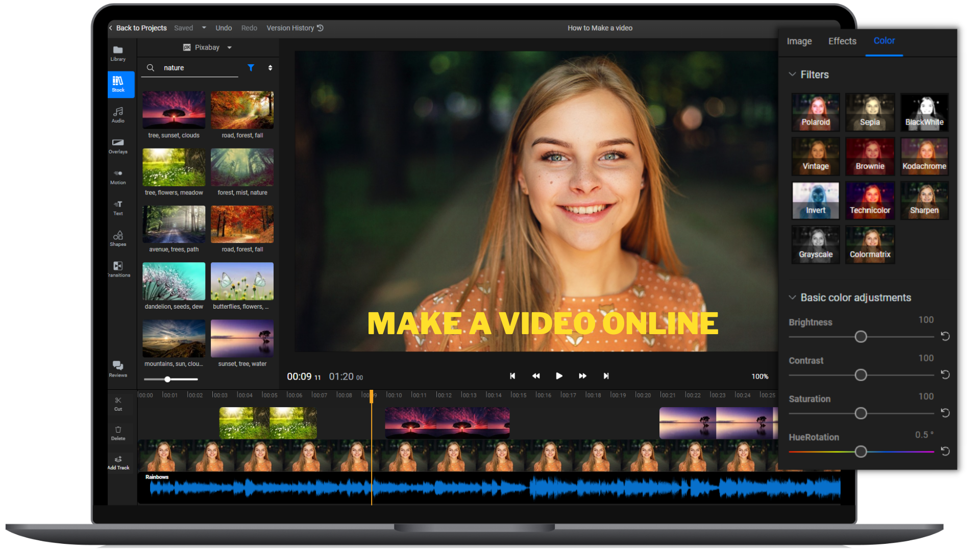
Task: Apply the Brownie filter
Action: click(x=870, y=156)
